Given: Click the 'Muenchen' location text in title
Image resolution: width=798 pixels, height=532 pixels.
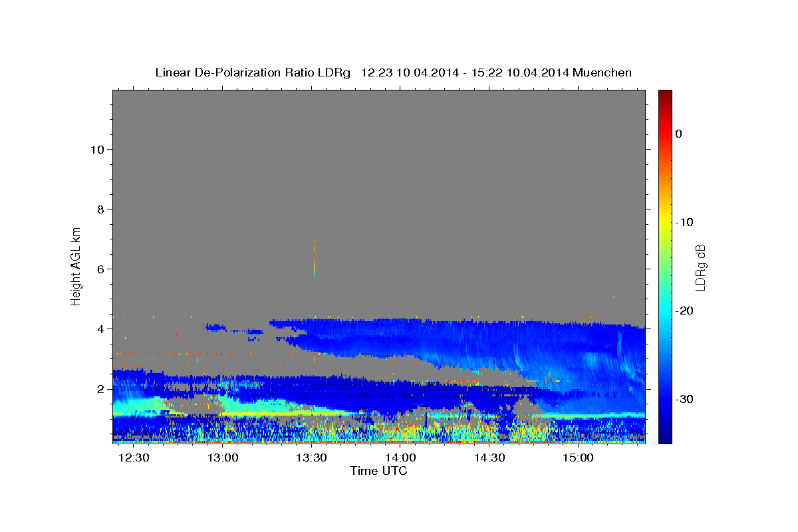Looking at the screenshot, I should tap(602, 72).
